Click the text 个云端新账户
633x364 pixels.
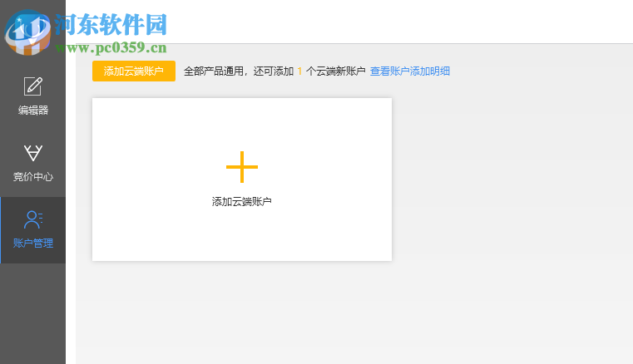coord(335,71)
